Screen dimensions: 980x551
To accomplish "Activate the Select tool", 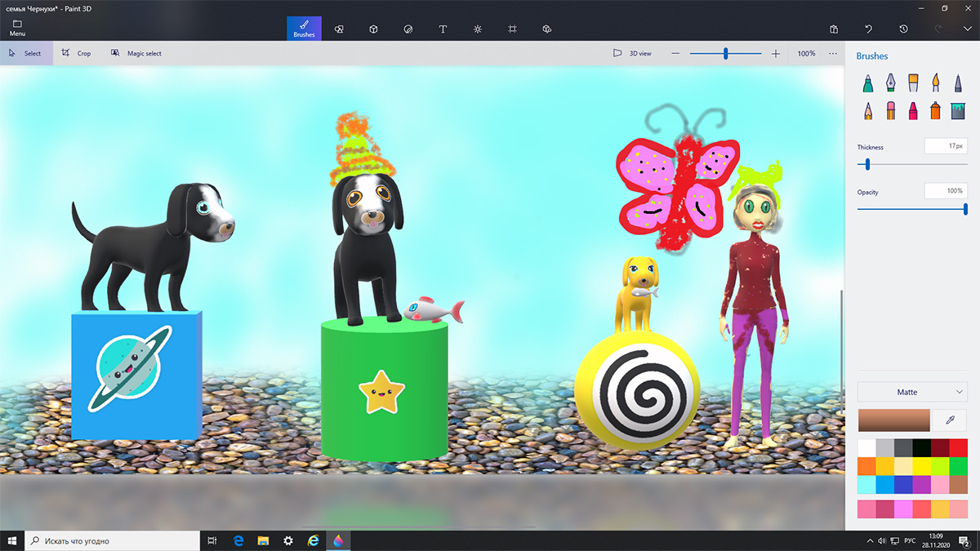I will coord(26,53).
